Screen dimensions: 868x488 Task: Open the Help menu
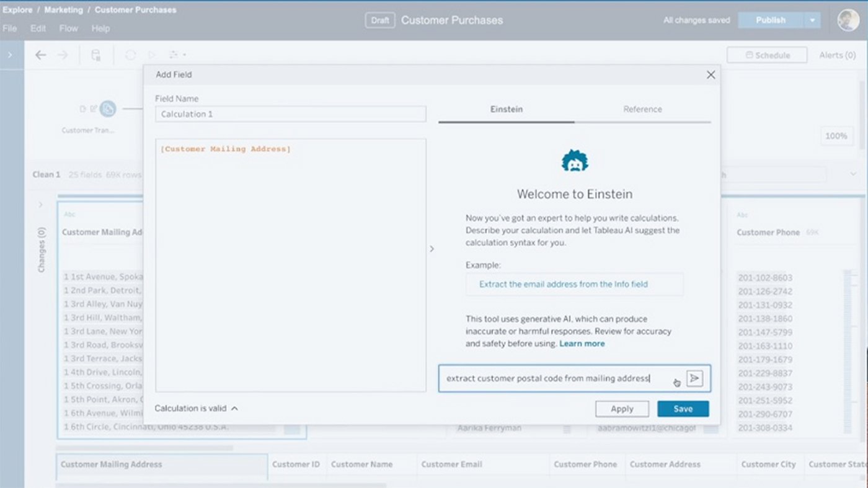pyautogui.click(x=100, y=29)
